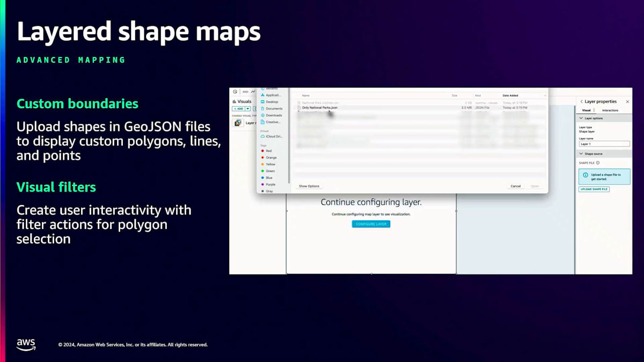Click the Visuals panel chart icon
Image resolution: width=644 pixels, height=362 pixels.
coord(234,101)
